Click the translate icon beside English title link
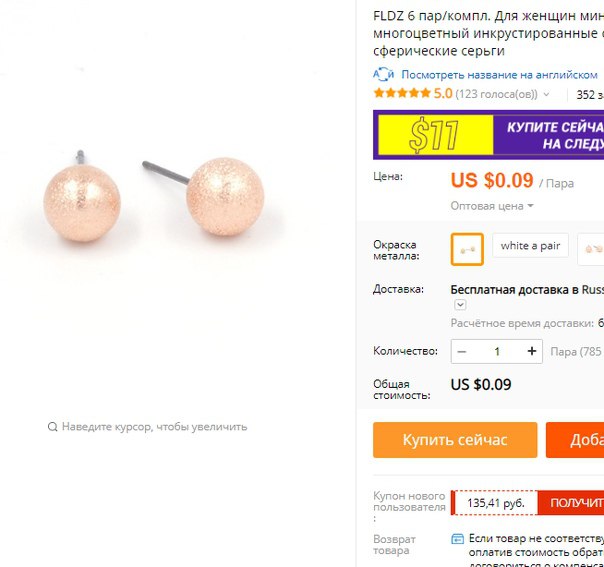604x567 pixels. click(383, 74)
